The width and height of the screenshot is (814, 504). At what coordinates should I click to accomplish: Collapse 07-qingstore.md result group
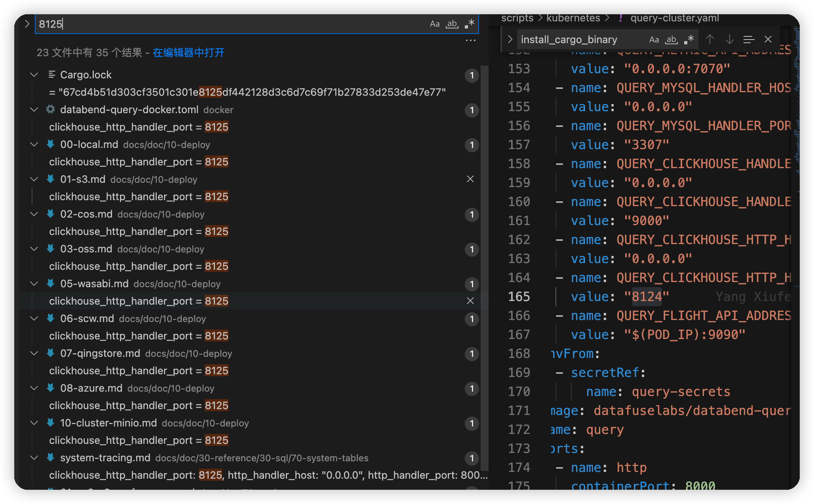(34, 353)
